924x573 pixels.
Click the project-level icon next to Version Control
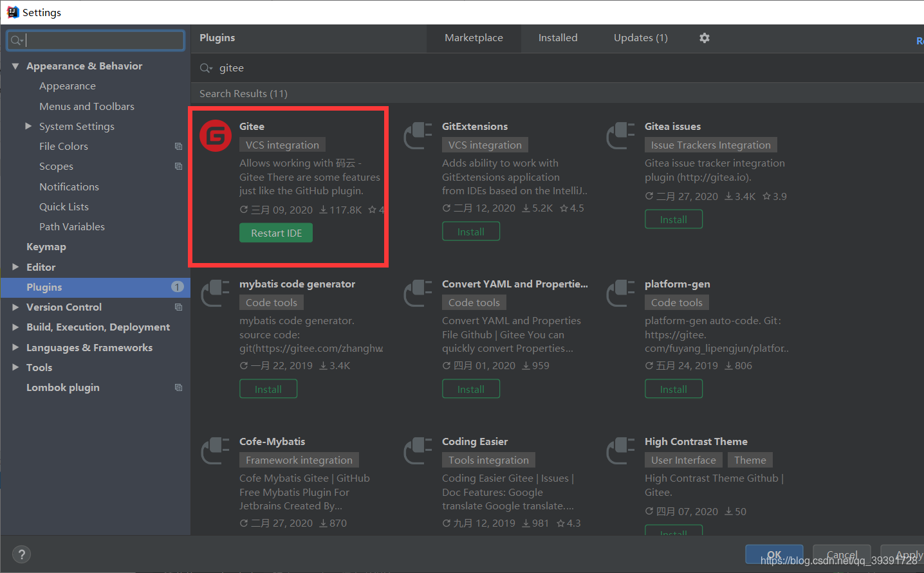(x=179, y=307)
